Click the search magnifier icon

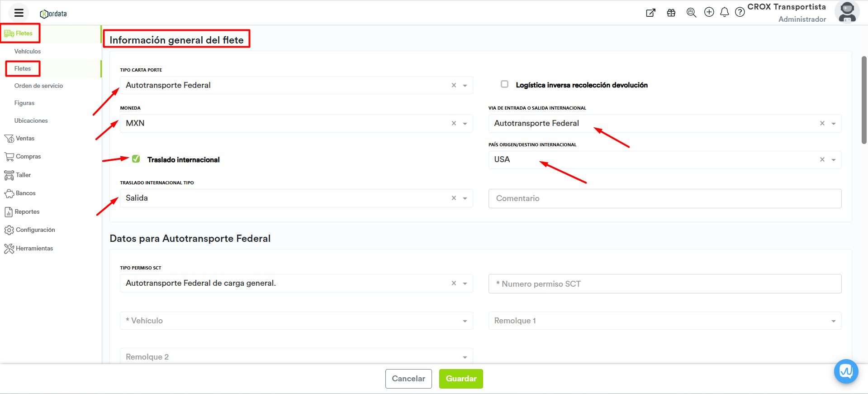(691, 13)
